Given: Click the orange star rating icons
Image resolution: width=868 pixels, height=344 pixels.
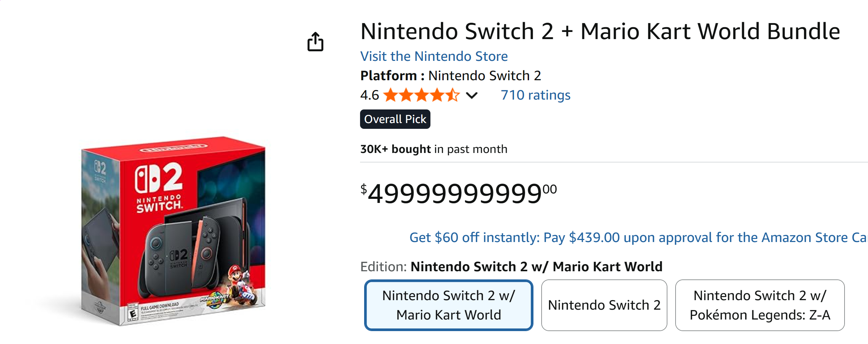Looking at the screenshot, I should coord(422,95).
